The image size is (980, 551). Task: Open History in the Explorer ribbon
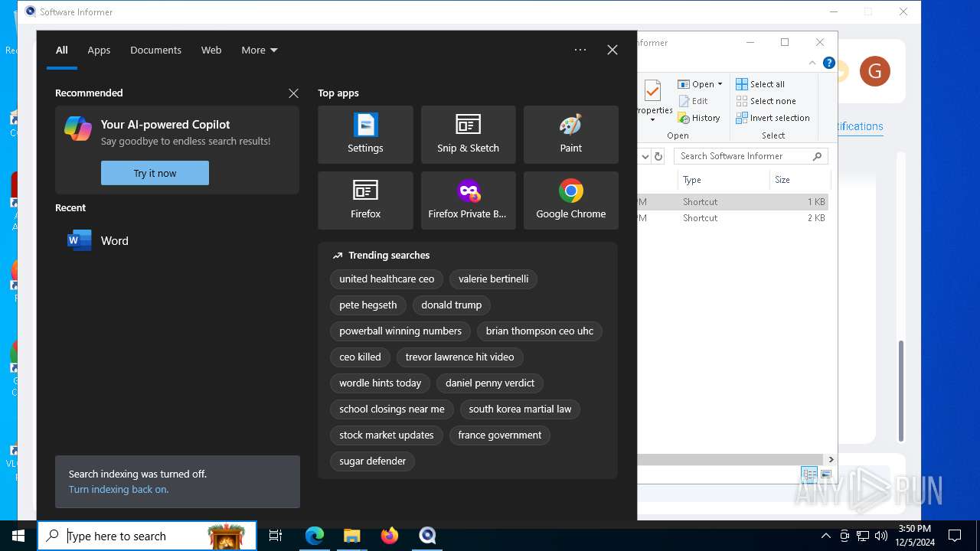click(699, 118)
